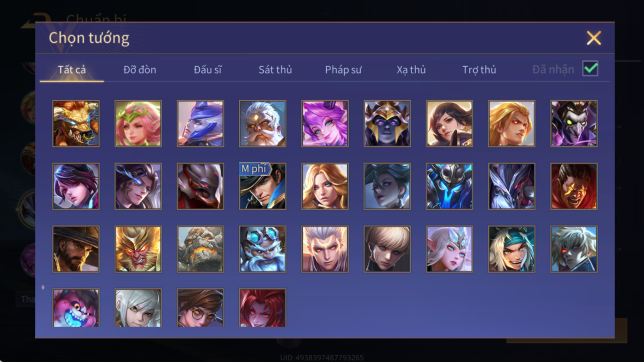644x362 pixels.
Task: Pick the blue armored knight hero
Action: [449, 186]
